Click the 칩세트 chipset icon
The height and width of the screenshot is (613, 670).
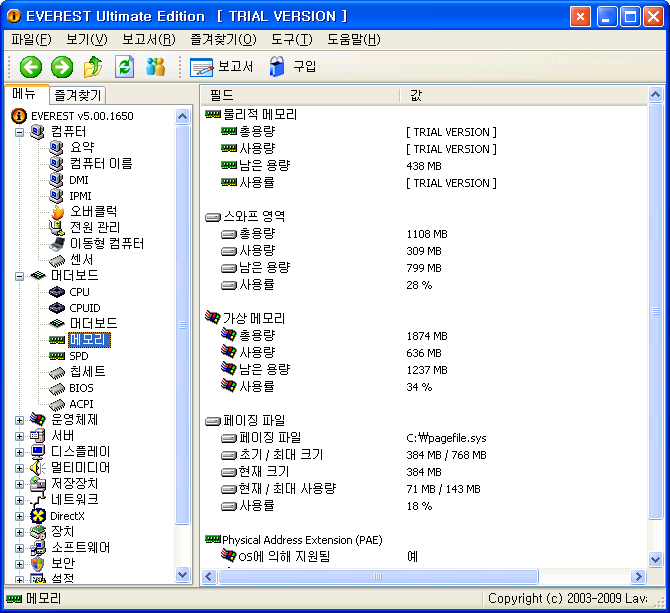tap(57, 373)
